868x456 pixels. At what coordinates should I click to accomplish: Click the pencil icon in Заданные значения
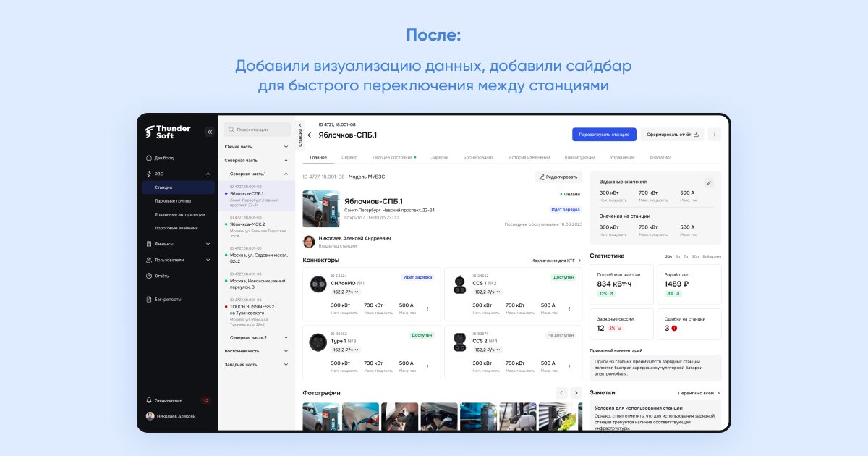pos(709,183)
